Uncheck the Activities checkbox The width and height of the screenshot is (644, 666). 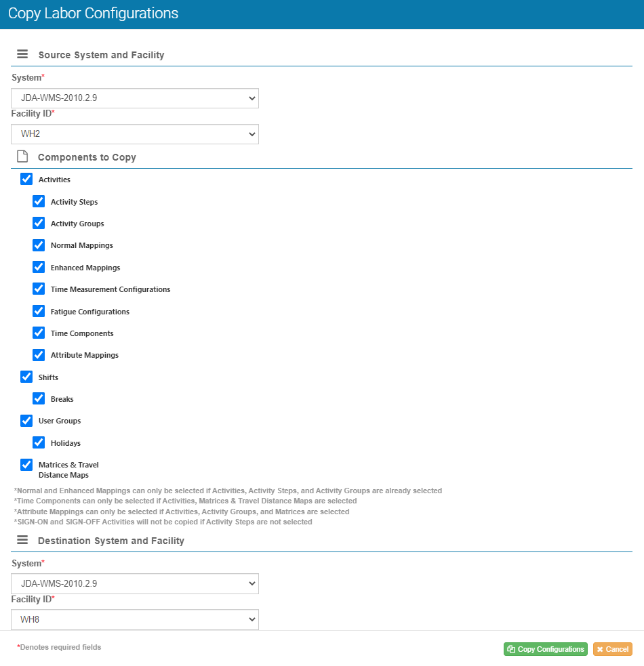[26, 179]
